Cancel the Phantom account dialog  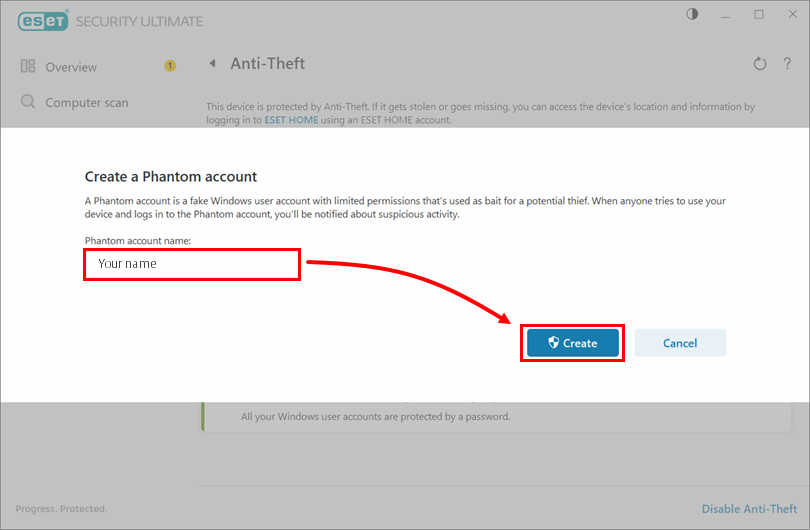click(x=680, y=343)
